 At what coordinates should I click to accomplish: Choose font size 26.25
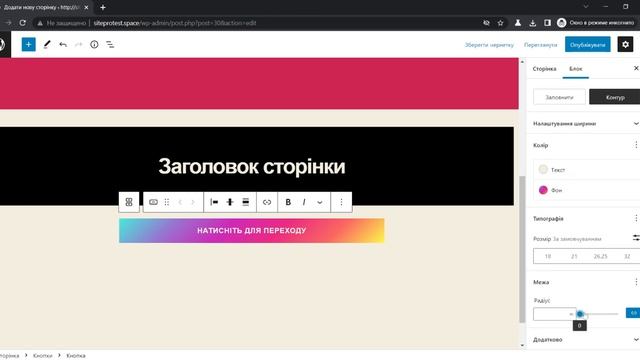click(x=600, y=256)
